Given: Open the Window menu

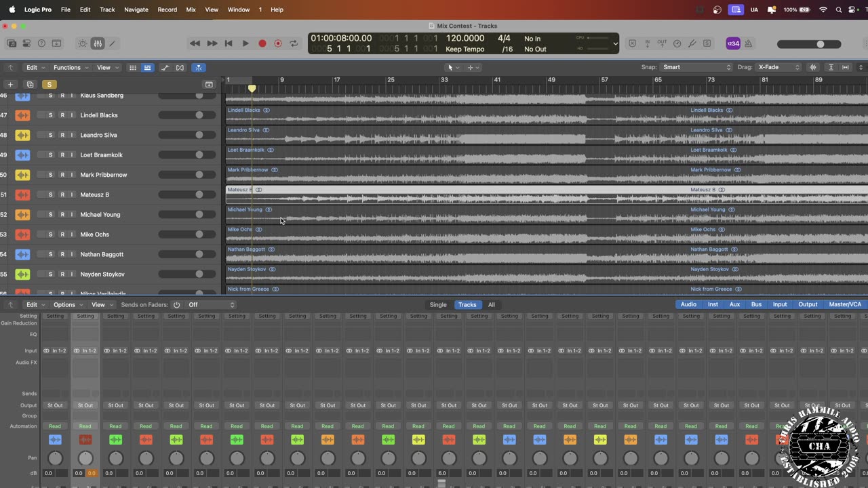Looking at the screenshot, I should 239,9.
